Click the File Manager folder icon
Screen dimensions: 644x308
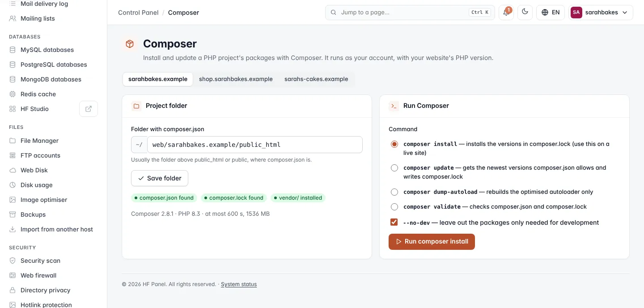[x=13, y=141]
